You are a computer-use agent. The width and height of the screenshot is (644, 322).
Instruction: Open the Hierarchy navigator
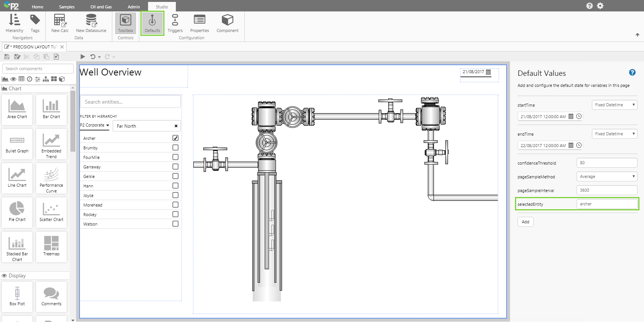coord(14,23)
